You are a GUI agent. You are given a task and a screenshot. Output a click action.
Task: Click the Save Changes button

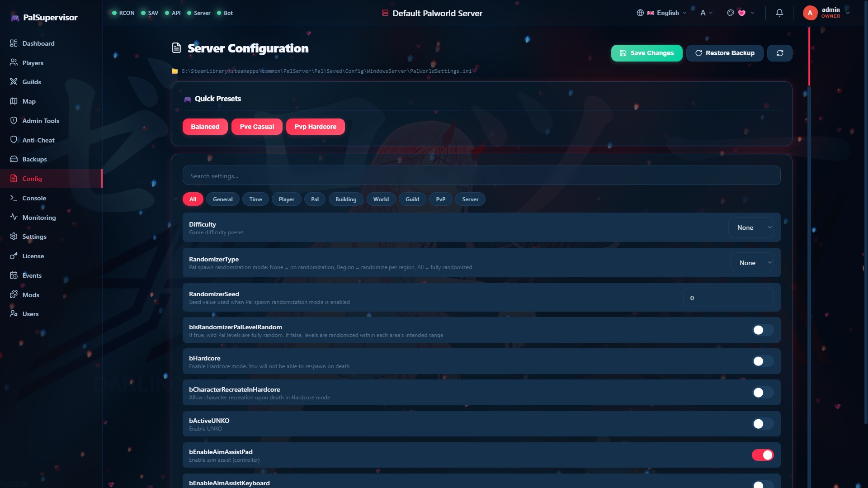647,53
